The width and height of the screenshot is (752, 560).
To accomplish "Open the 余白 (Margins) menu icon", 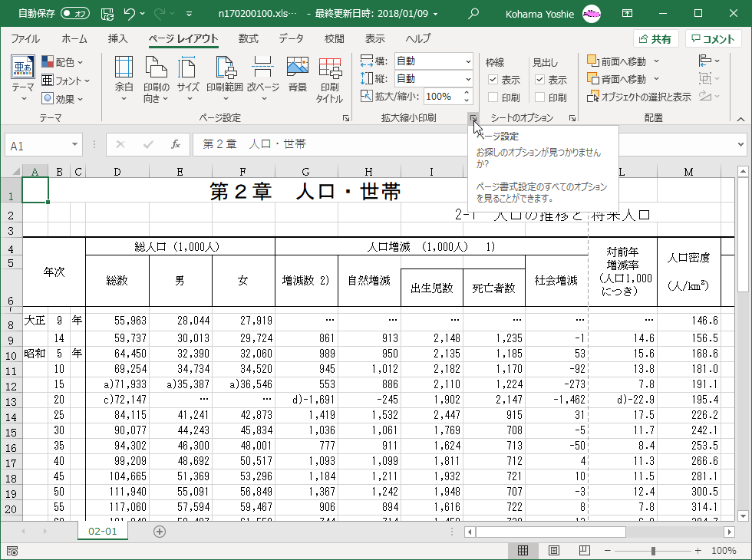I will click(x=124, y=68).
